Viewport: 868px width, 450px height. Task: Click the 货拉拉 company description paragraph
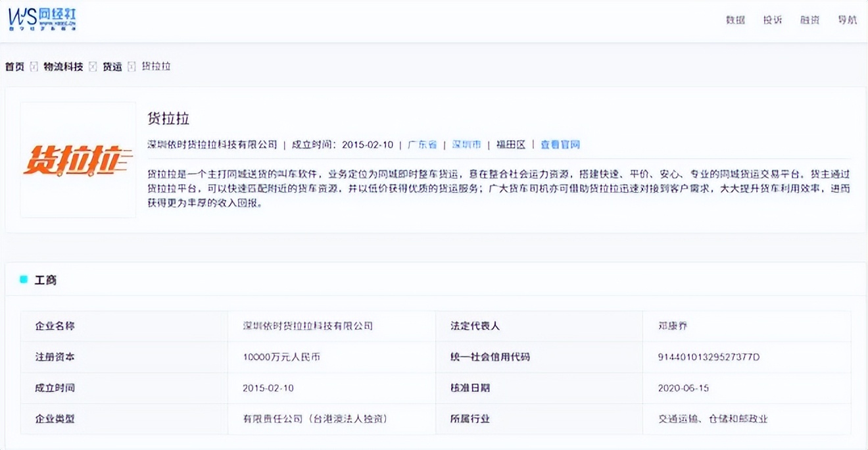tap(498, 189)
